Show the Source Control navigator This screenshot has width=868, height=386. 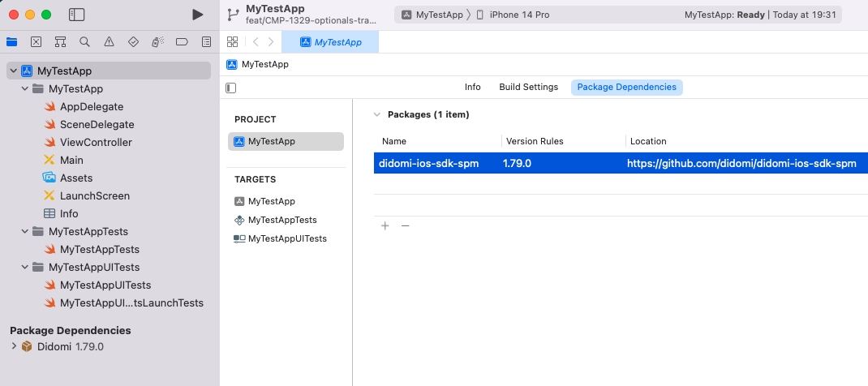coord(36,41)
